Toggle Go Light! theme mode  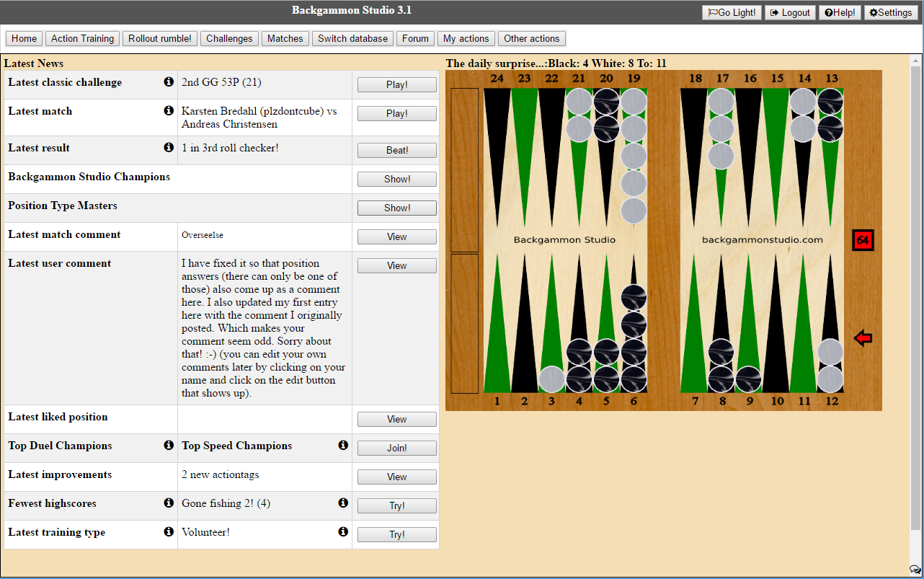[732, 12]
